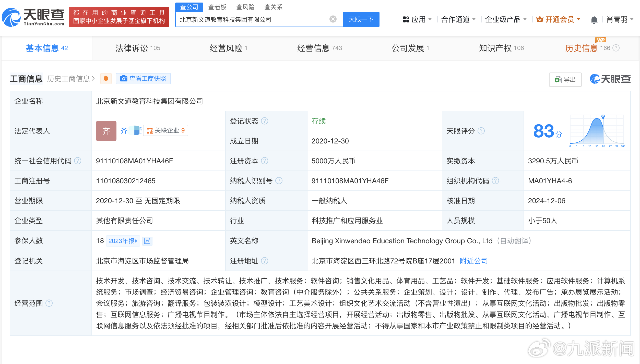Expand the 2023年报 year selector
Screen dimensions: 640x364
pyautogui.click(x=123, y=241)
